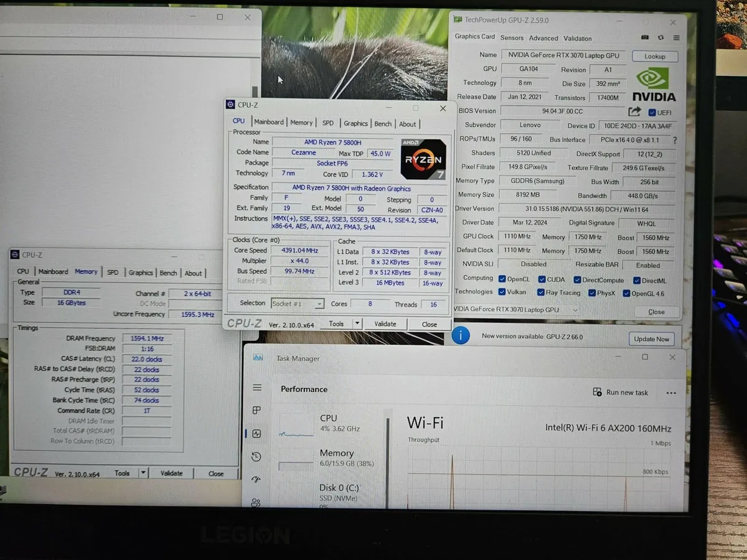Select Memory item in Performance list
Screen dimensions: 747x560
[x=330, y=459]
